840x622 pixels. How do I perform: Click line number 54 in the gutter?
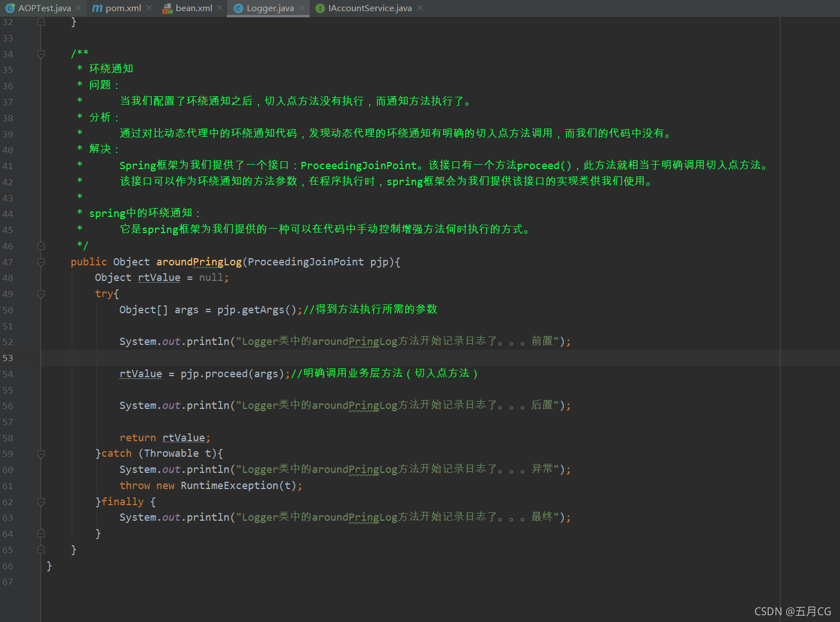[8, 374]
